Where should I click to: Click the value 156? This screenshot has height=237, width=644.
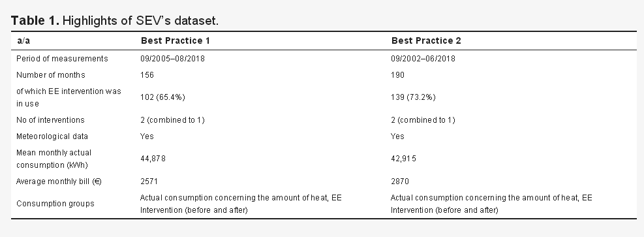point(147,74)
